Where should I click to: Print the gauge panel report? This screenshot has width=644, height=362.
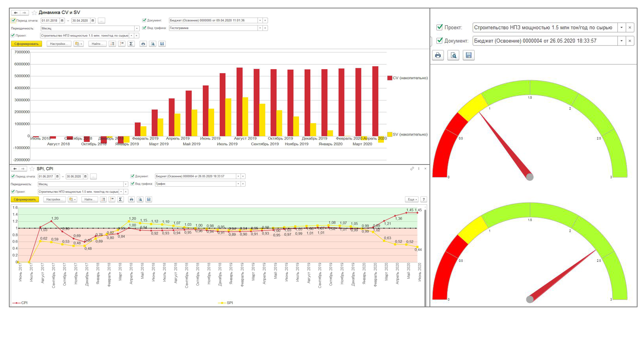438,56
